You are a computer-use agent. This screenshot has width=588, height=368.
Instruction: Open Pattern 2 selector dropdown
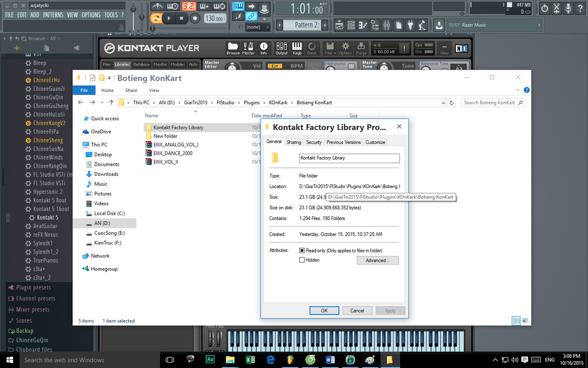tap(280, 25)
